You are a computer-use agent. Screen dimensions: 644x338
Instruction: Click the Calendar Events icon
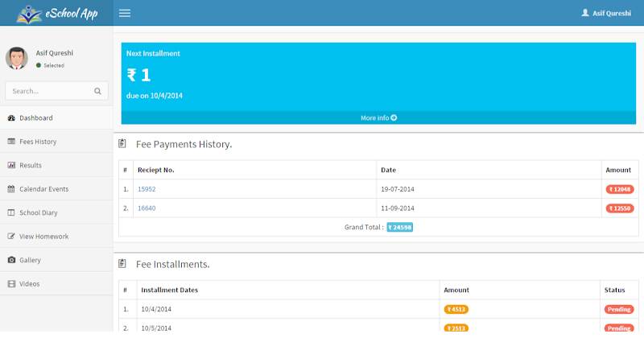click(11, 189)
